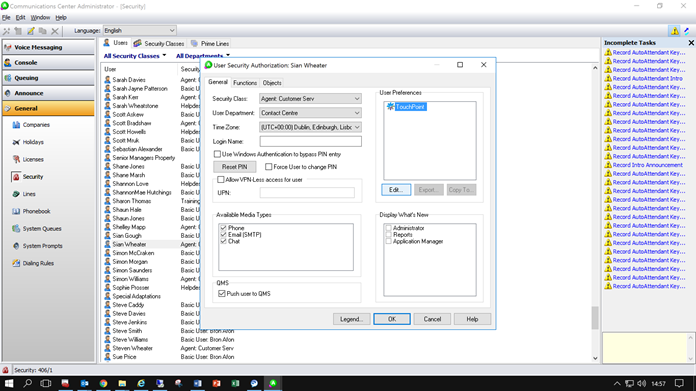This screenshot has height=391, width=696.
Task: Click the Login Name field
Action: click(x=310, y=141)
